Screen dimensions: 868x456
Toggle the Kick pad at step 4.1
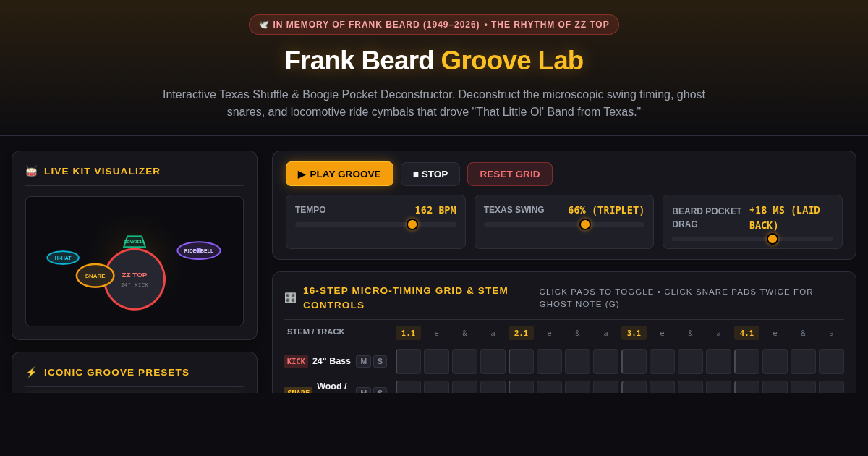746,361
